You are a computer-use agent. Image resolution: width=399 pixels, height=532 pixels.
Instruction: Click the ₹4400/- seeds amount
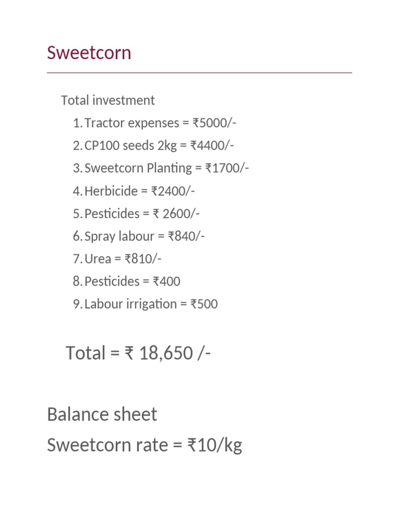point(212,145)
